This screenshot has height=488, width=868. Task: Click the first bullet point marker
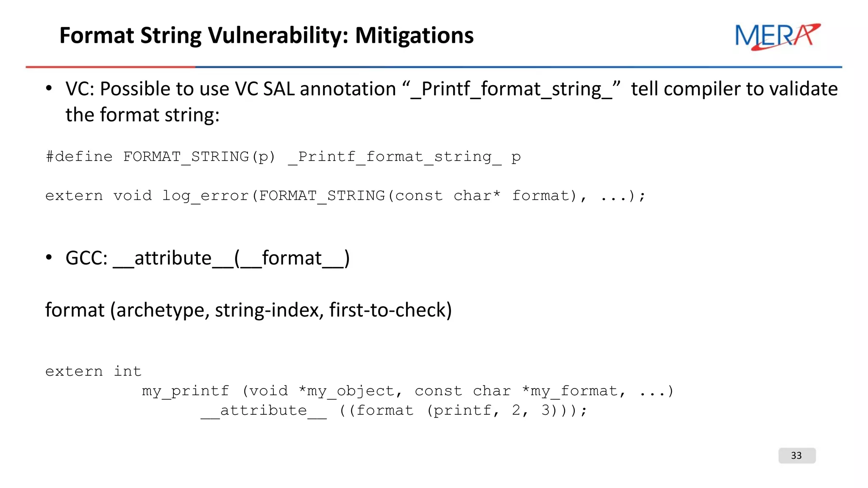pos(49,89)
